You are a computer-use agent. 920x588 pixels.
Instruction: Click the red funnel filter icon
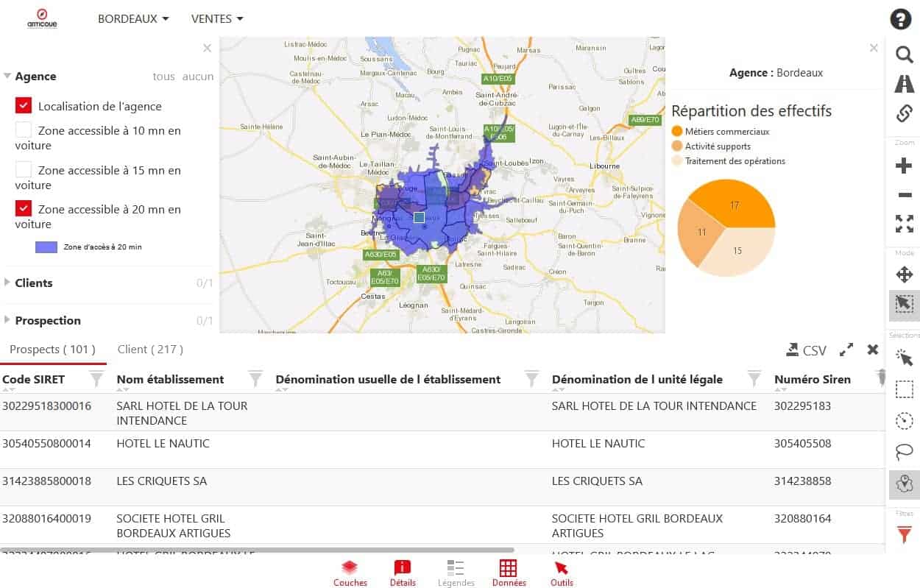click(904, 535)
